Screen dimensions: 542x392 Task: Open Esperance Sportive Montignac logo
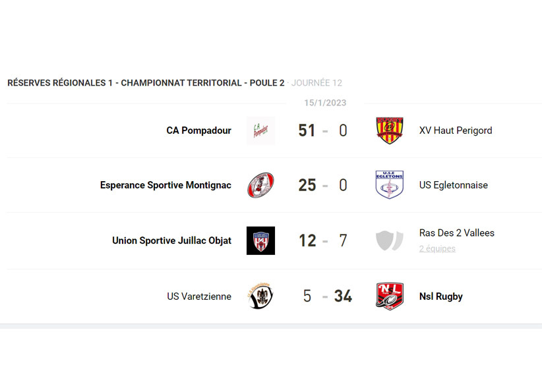tap(260, 185)
